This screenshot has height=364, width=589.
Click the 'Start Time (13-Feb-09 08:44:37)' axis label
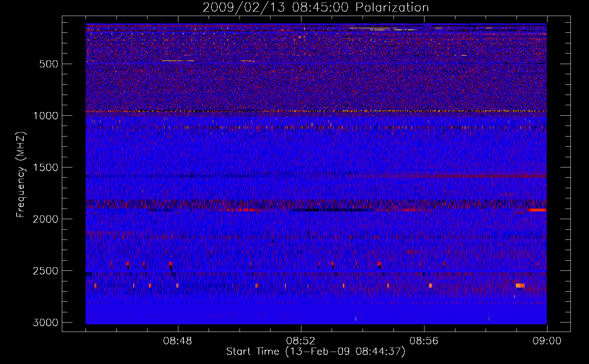coord(316,352)
